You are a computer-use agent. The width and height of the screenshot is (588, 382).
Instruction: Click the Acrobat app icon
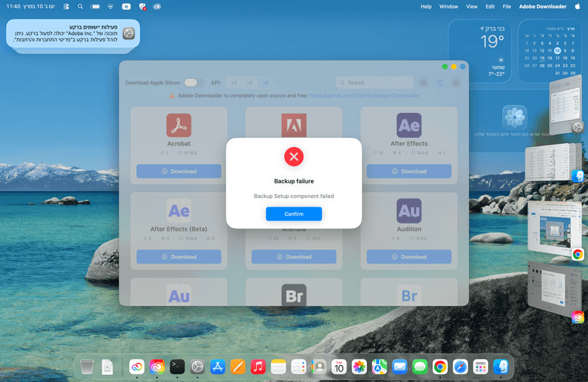179,125
